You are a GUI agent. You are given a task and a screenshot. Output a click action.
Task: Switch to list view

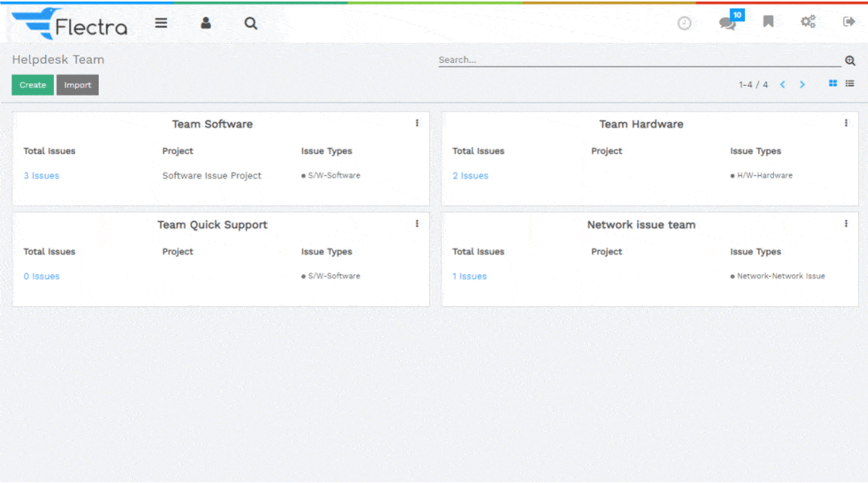click(x=850, y=84)
